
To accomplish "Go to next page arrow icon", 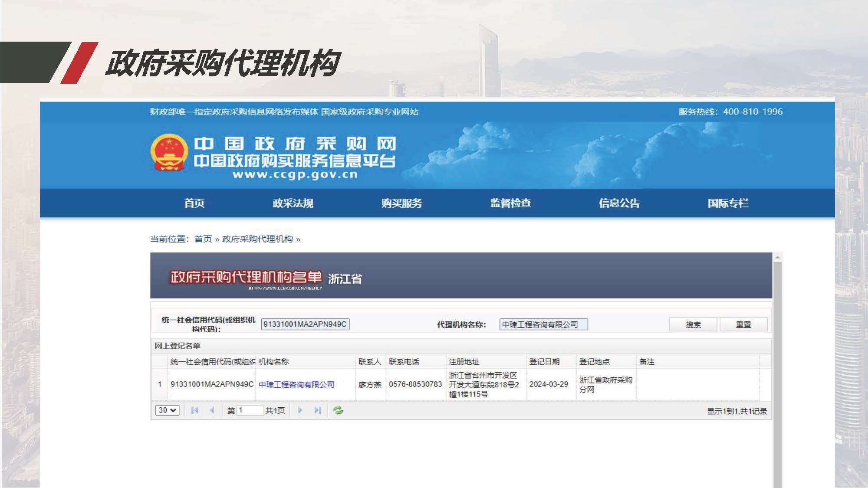I will point(300,410).
